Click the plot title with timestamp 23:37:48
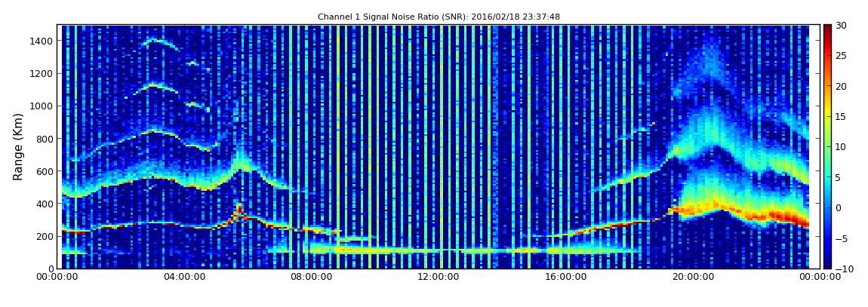868x307 pixels. click(439, 17)
